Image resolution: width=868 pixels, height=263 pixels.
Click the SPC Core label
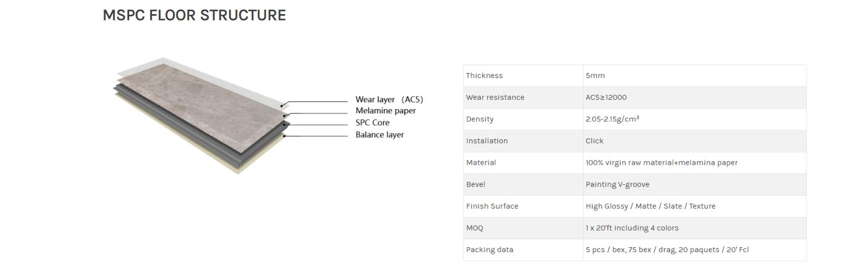(372, 123)
